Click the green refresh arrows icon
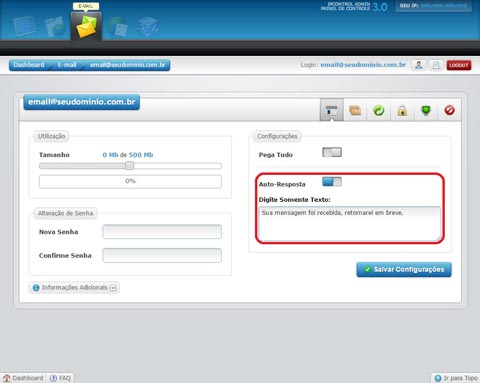 click(x=379, y=110)
